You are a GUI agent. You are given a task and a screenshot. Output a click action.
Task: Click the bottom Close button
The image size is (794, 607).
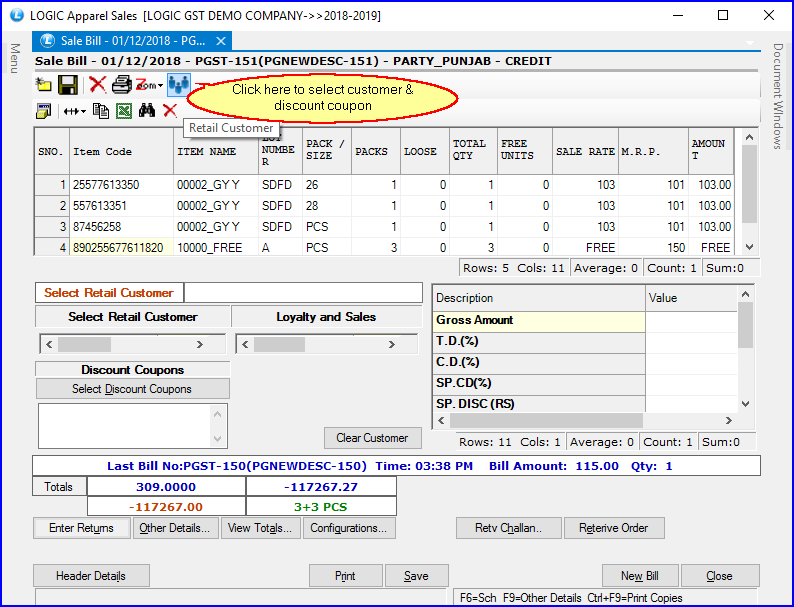(720, 576)
